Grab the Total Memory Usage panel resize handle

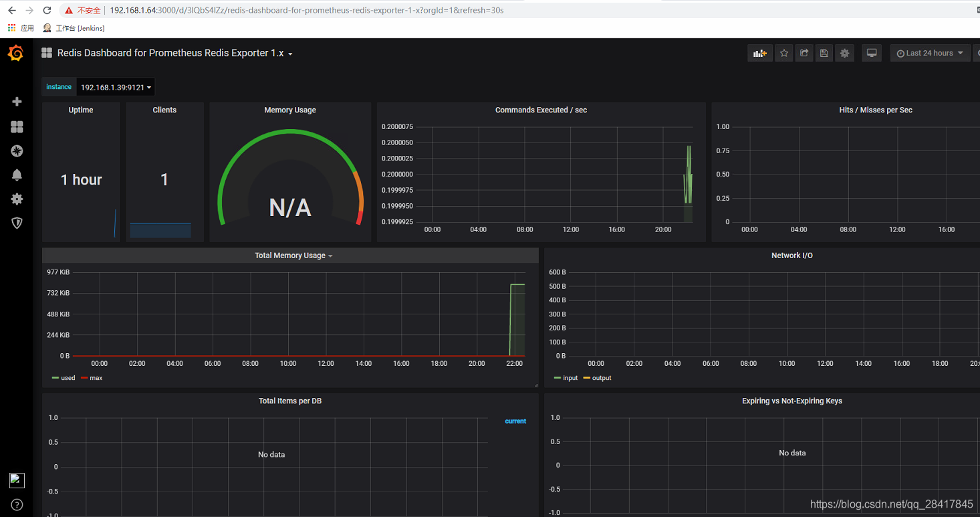(x=535, y=385)
